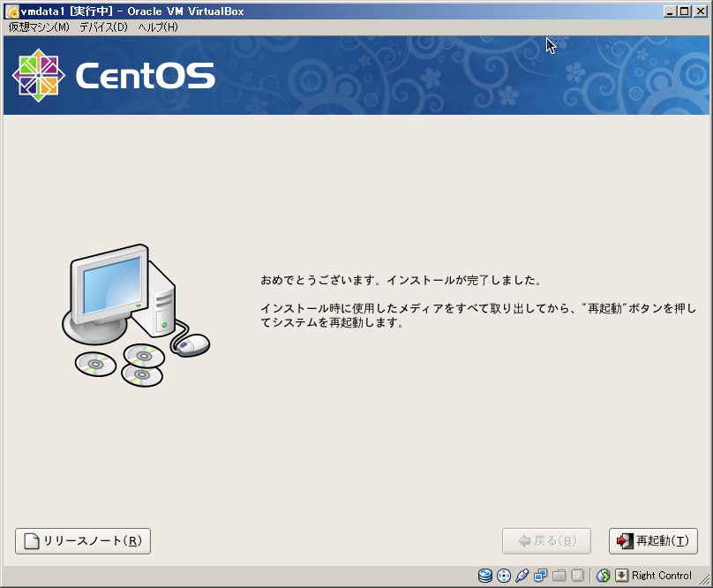Click the window resize grip in the status bar
The image size is (713, 588).
tap(704, 579)
